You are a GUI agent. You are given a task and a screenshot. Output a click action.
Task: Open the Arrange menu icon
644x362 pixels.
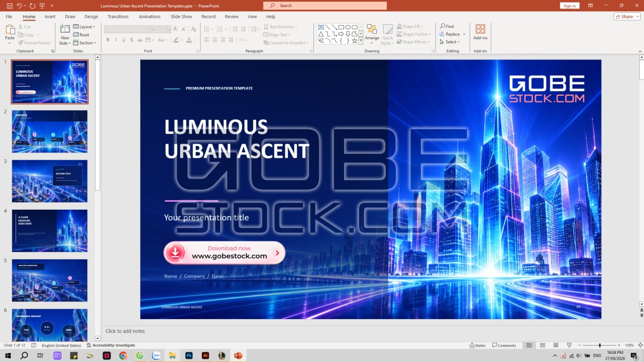tap(371, 29)
